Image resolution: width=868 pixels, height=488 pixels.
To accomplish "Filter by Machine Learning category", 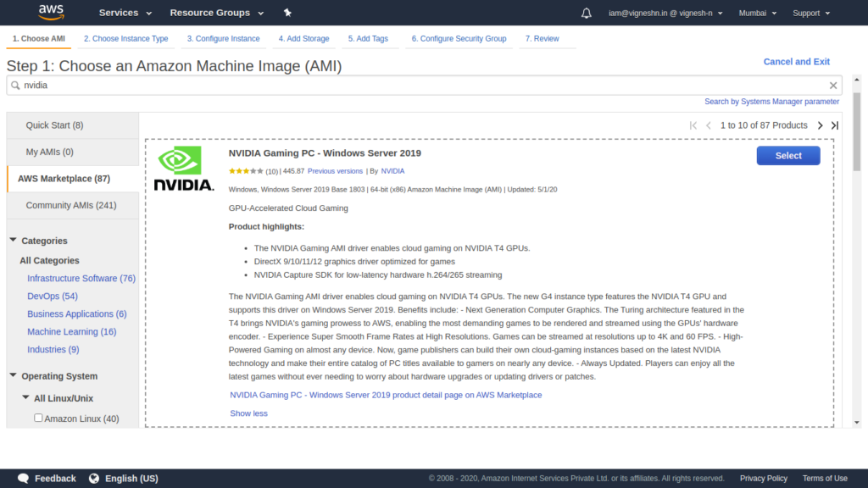I will point(72,331).
